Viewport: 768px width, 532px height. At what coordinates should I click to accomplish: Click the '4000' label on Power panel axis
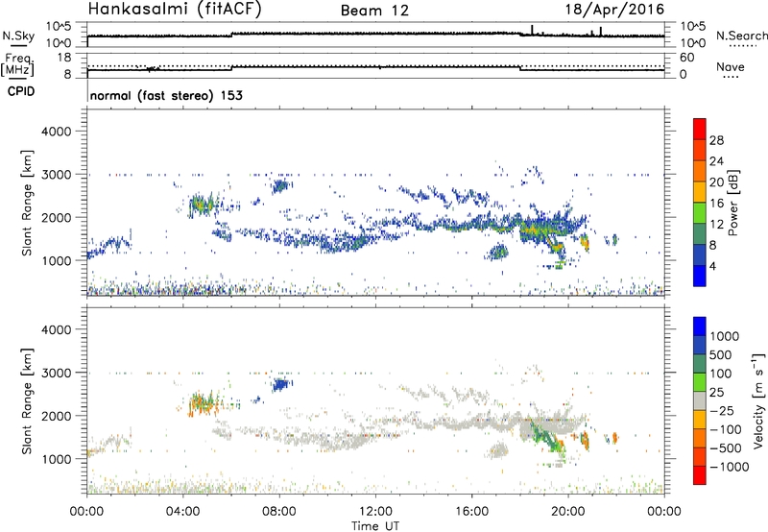[57, 132]
